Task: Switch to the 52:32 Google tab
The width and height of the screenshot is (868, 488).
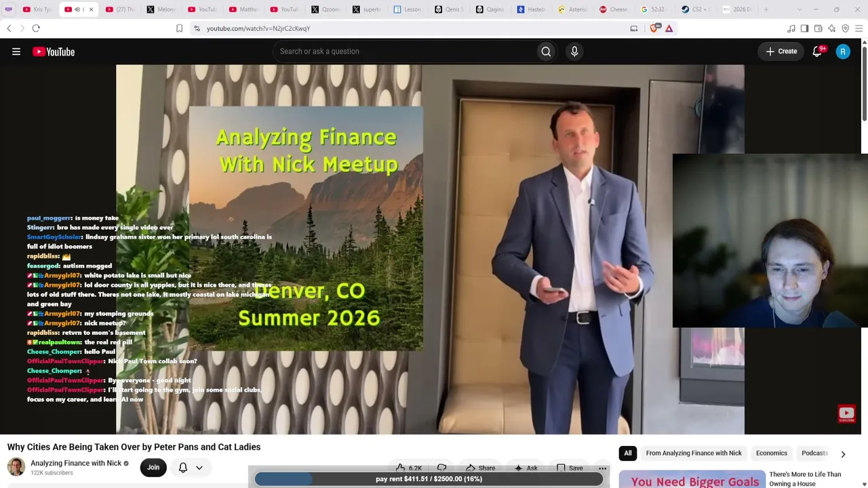Action: 654,9
